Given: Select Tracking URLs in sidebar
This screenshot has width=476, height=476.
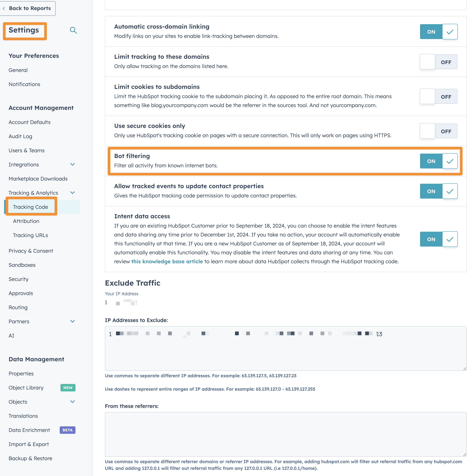Looking at the screenshot, I should coord(30,235).
